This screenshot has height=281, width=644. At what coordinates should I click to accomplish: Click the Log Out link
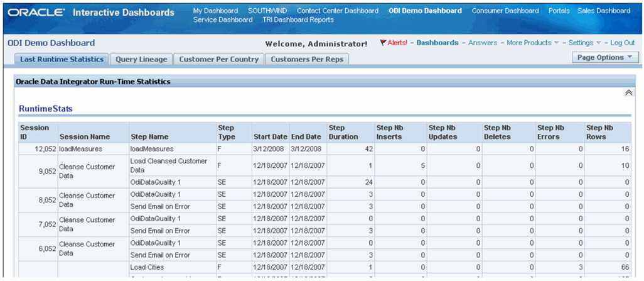click(623, 43)
